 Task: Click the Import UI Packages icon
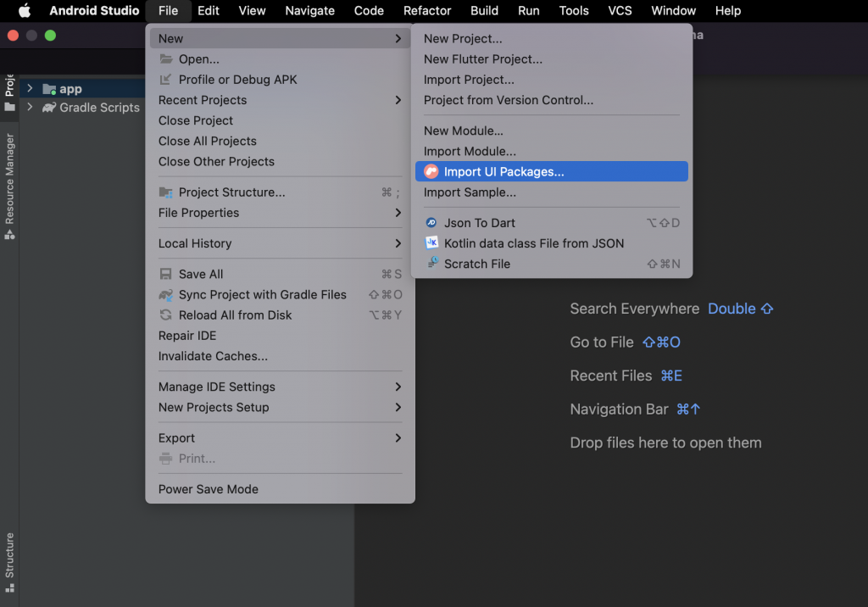pyautogui.click(x=431, y=172)
